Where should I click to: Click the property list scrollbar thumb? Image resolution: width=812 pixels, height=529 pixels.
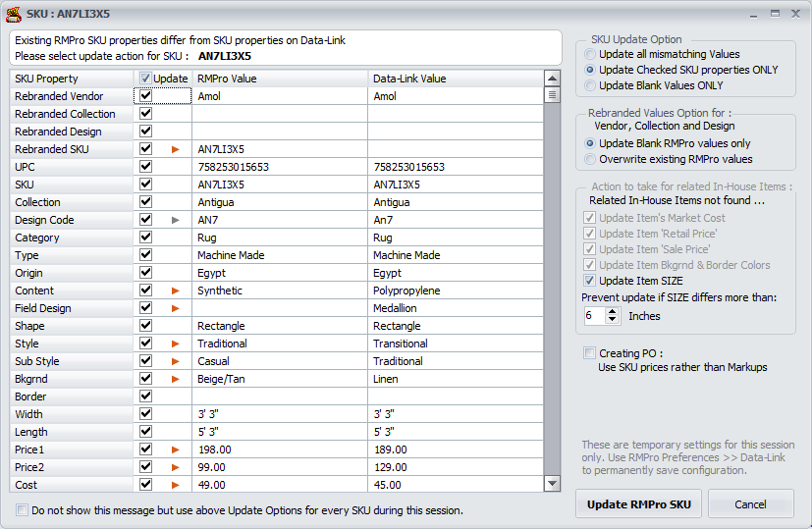pyautogui.click(x=553, y=95)
